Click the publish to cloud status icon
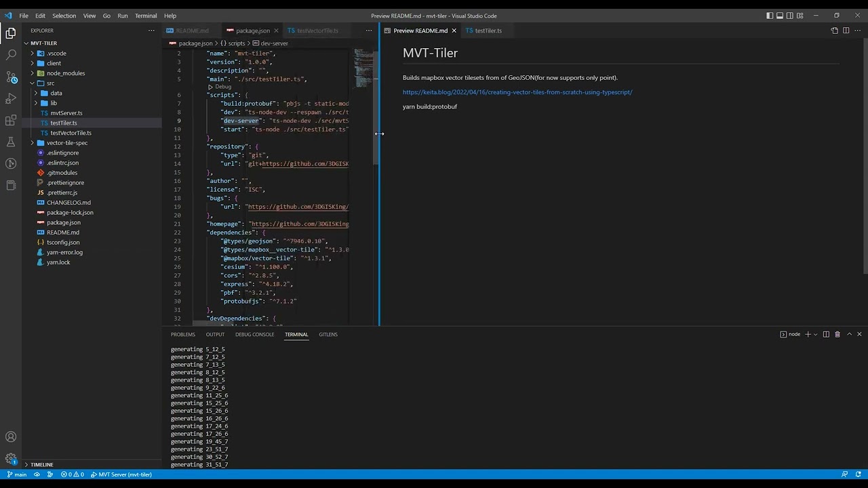Screen dimensions: 868x488 pos(37,474)
